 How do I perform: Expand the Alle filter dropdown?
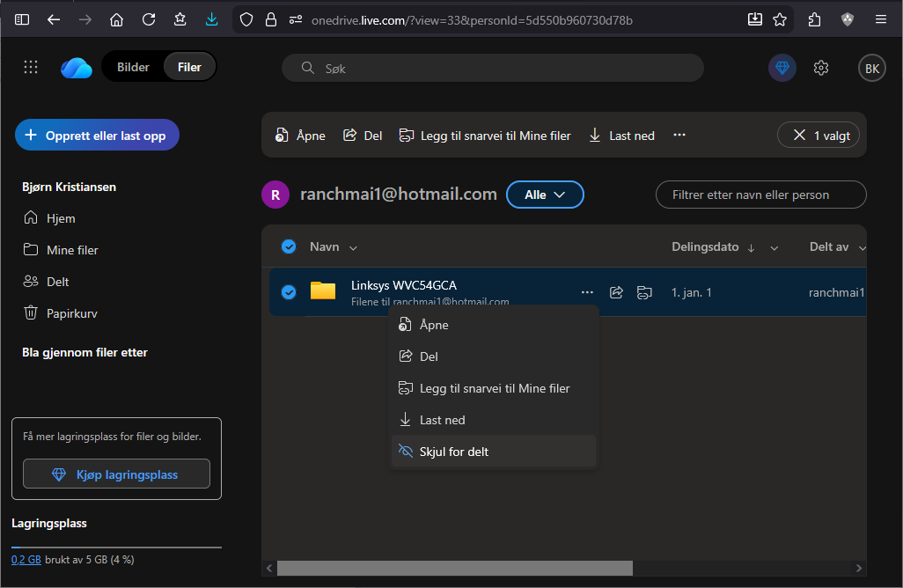[545, 195]
